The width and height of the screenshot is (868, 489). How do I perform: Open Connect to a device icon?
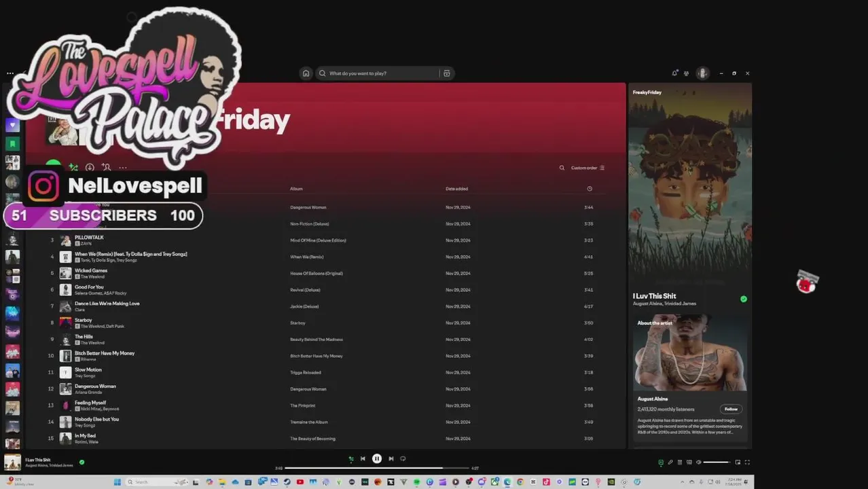pyautogui.click(x=689, y=463)
